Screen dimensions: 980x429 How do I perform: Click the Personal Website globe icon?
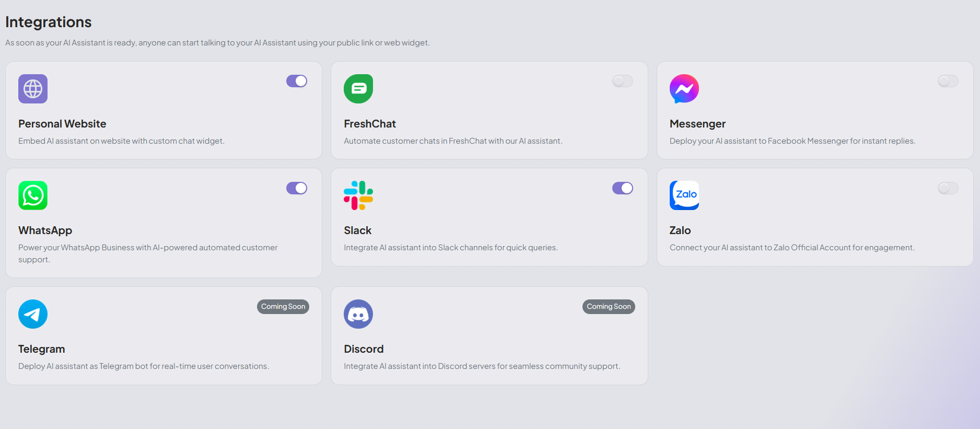pos(32,89)
